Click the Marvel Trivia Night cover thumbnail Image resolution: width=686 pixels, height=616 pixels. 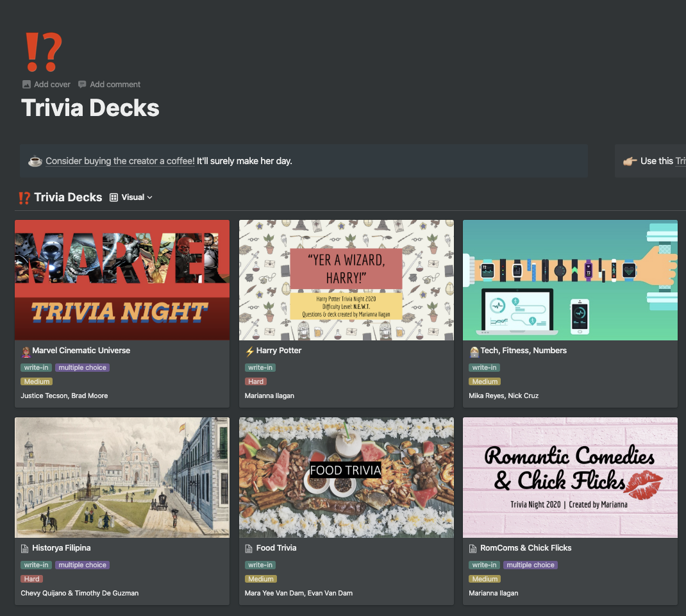(x=122, y=280)
